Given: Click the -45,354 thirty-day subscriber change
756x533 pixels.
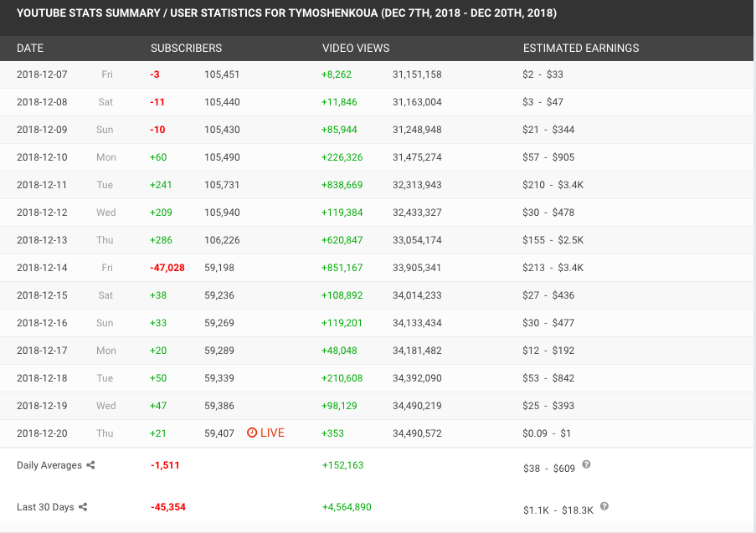Looking at the screenshot, I should point(168,507).
